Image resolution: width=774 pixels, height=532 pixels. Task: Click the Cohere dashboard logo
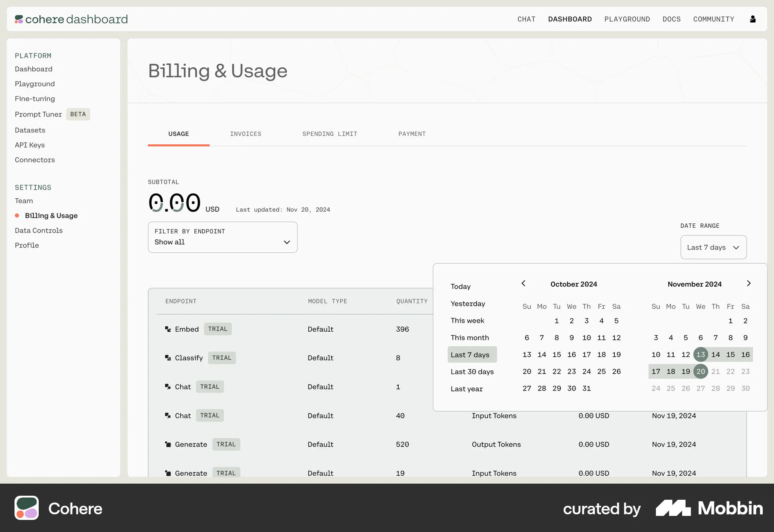pyautogui.click(x=71, y=19)
